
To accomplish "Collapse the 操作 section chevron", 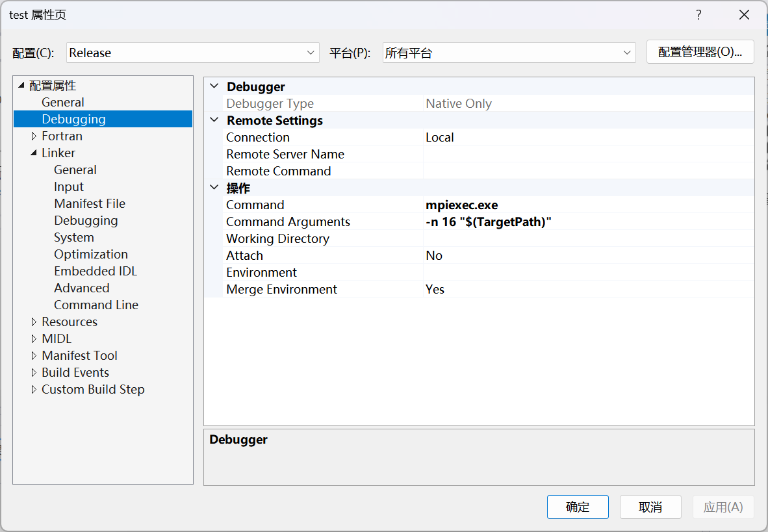I will pos(214,188).
